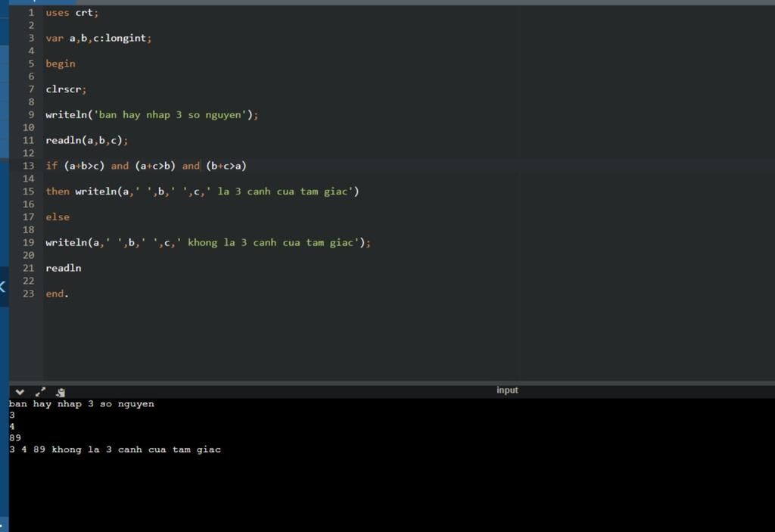
Task: Toggle the left sidebar with the '<' chevron
Action: tap(2, 286)
